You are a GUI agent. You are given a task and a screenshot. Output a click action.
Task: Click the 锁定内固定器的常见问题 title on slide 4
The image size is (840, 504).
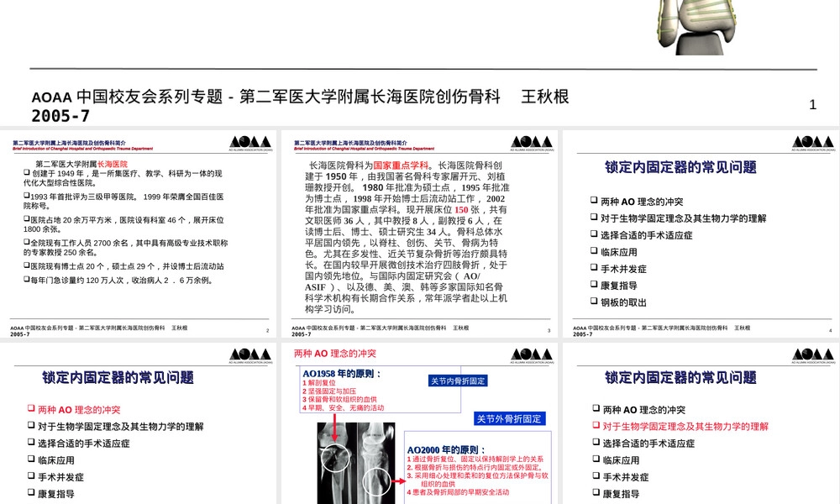pos(680,167)
